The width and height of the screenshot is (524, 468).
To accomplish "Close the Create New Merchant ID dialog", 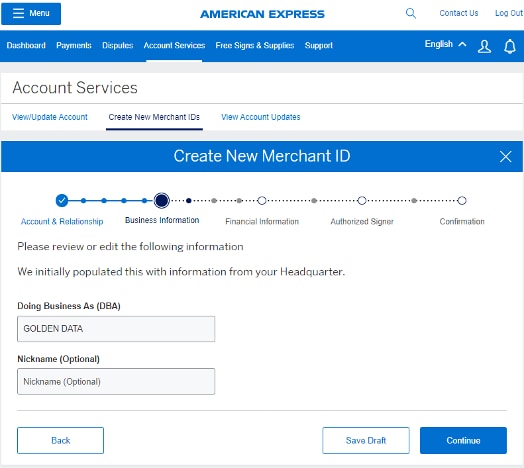I will pyautogui.click(x=505, y=156).
